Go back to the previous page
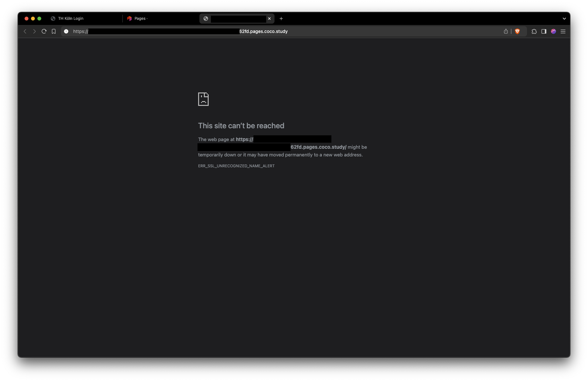The height and width of the screenshot is (381, 588). tap(25, 31)
